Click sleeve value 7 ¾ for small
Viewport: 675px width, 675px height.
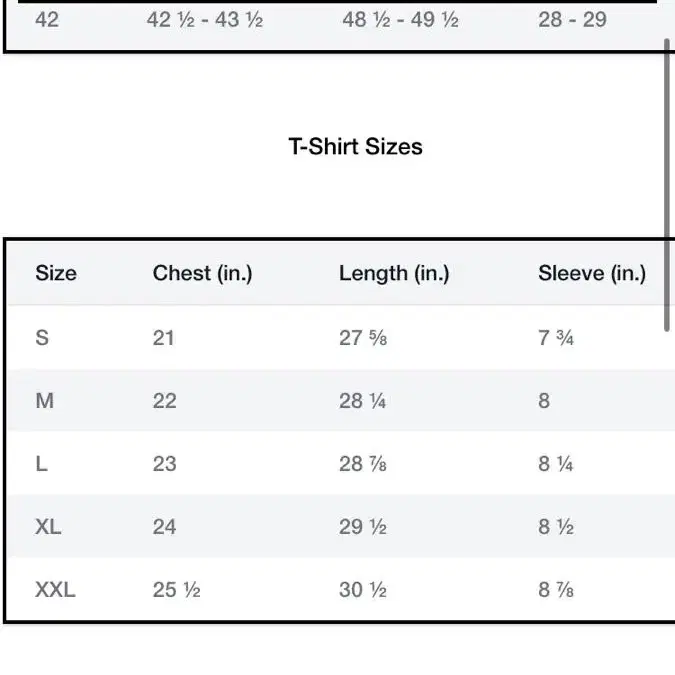pyautogui.click(x=556, y=338)
